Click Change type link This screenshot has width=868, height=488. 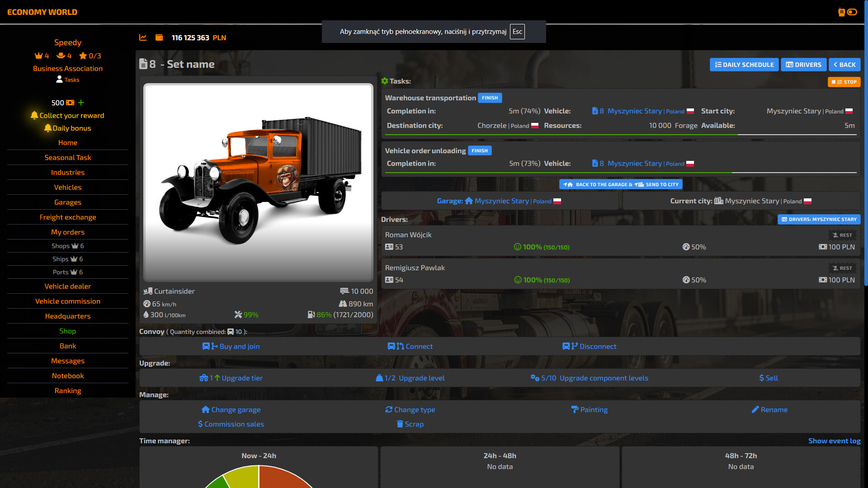pos(410,410)
